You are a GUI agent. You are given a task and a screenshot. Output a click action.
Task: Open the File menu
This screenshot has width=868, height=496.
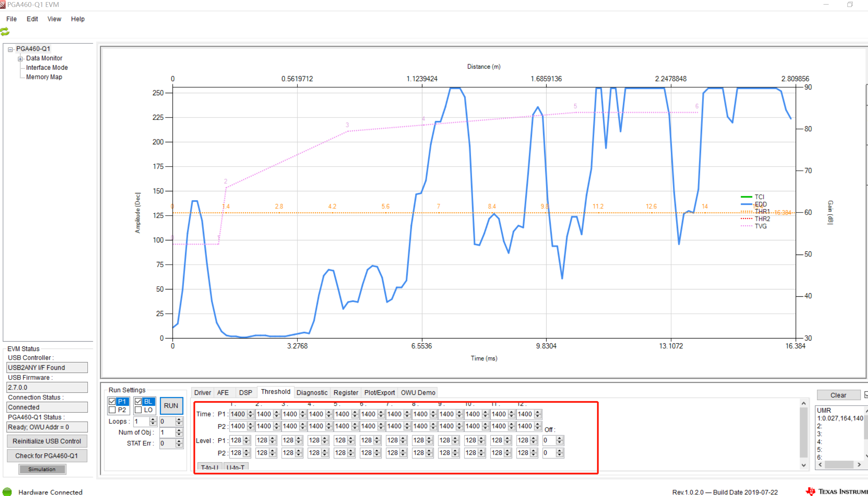[x=11, y=19]
